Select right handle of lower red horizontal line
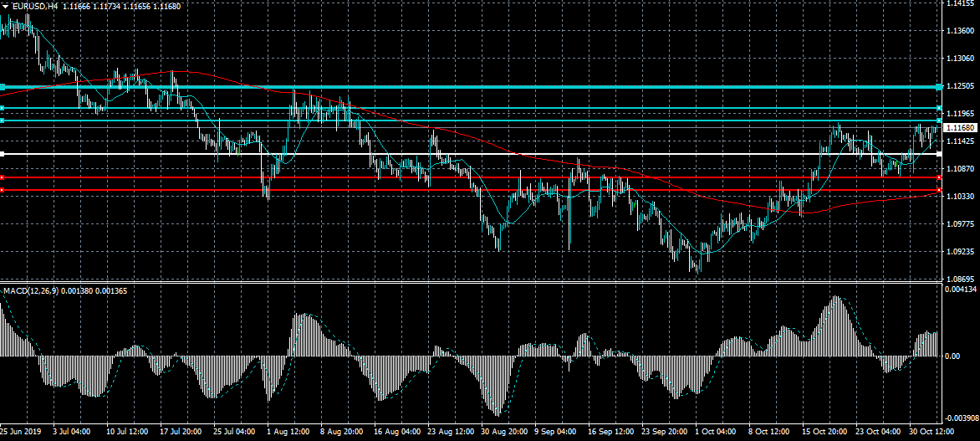980x441 pixels. (x=939, y=189)
